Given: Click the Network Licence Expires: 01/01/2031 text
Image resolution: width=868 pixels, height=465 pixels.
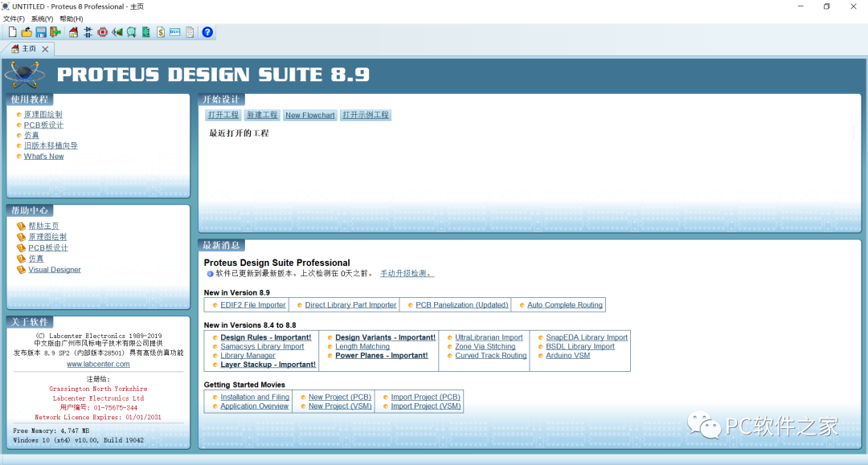Looking at the screenshot, I should (x=98, y=418).
